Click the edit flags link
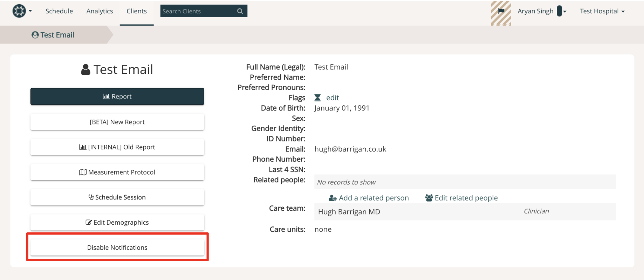644x280 pixels. click(x=333, y=98)
